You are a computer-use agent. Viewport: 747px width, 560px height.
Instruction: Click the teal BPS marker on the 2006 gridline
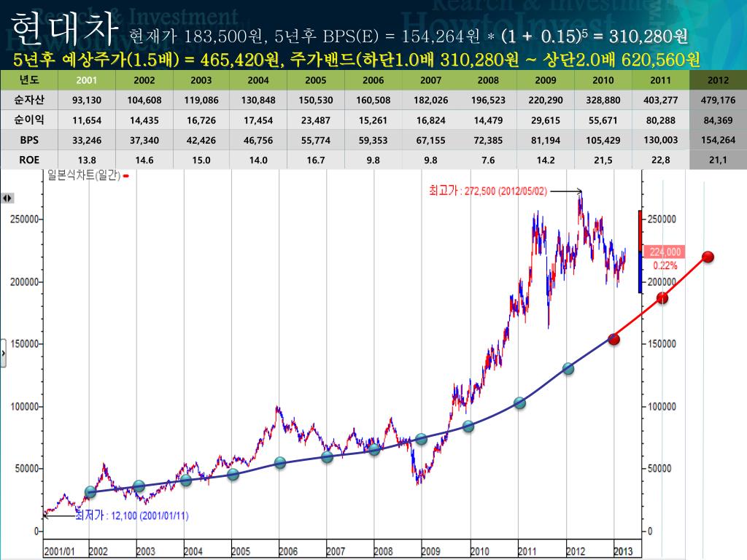[280, 462]
